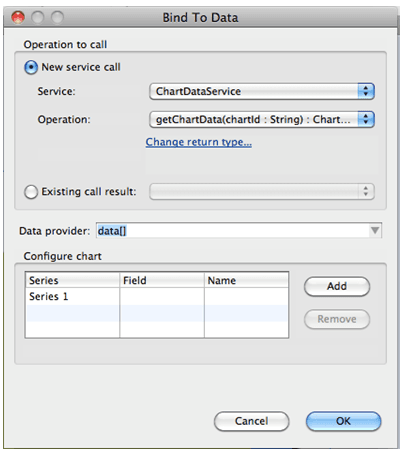Click the Name cell for Series 1
402x452 pixels.
tap(246, 296)
